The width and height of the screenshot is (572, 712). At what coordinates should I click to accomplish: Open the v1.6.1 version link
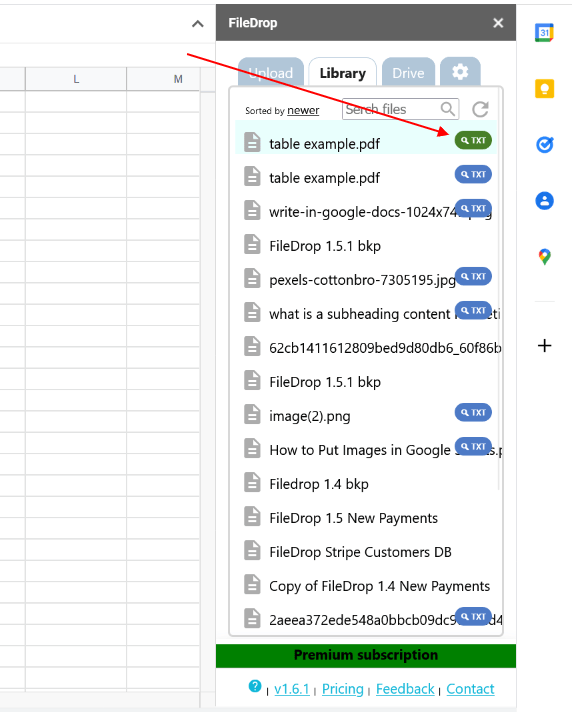291,689
